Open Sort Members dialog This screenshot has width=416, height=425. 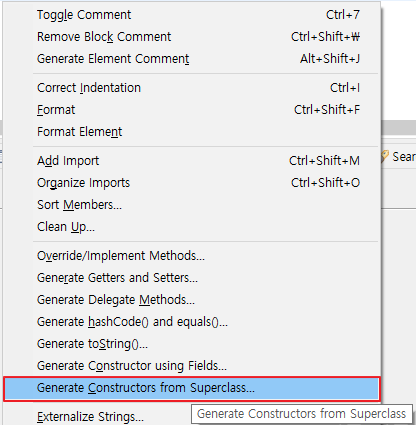pos(192,205)
